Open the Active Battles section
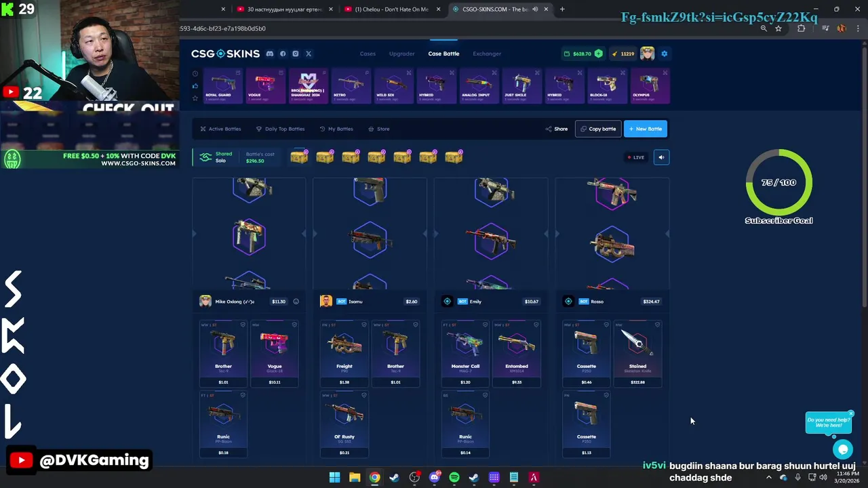This screenshot has width=868, height=488. click(220, 129)
